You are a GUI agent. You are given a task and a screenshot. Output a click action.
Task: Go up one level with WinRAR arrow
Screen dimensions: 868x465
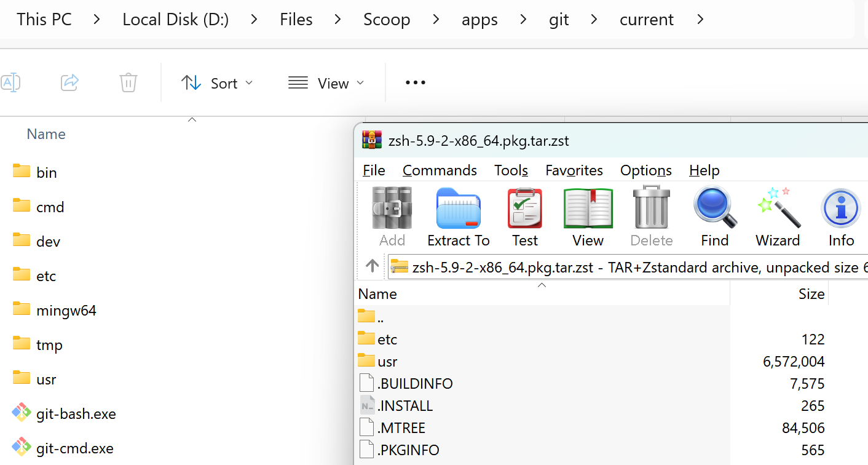point(372,266)
